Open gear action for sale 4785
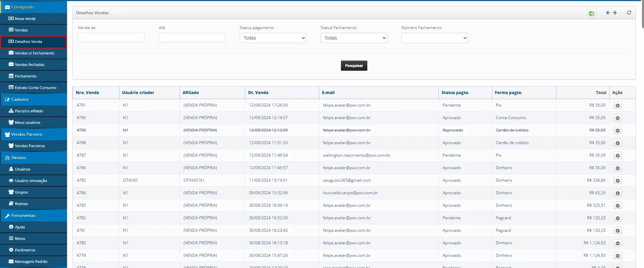This screenshot has width=644, height=268. [x=618, y=181]
